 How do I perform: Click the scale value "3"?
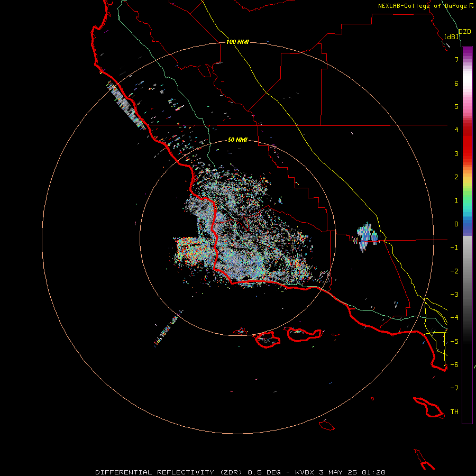[x=456, y=153]
